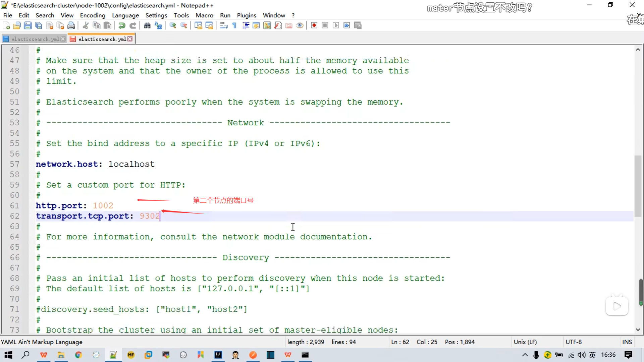
Task: Open the Plugins menu
Action: (246, 15)
